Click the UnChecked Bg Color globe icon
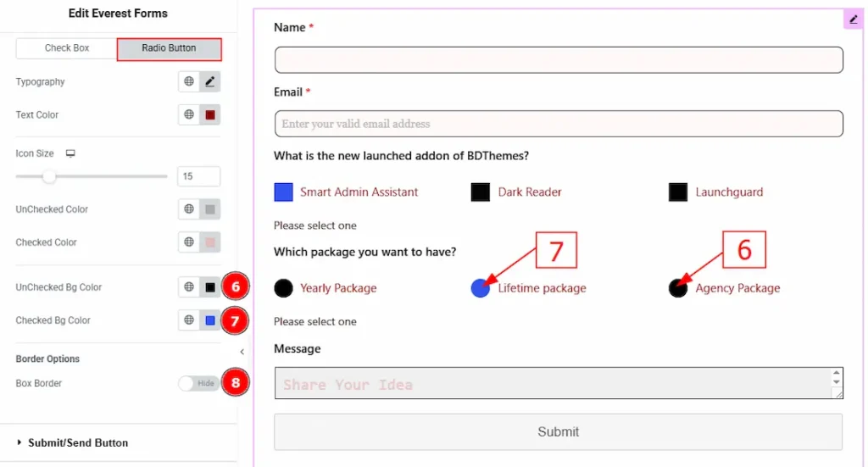 click(189, 287)
